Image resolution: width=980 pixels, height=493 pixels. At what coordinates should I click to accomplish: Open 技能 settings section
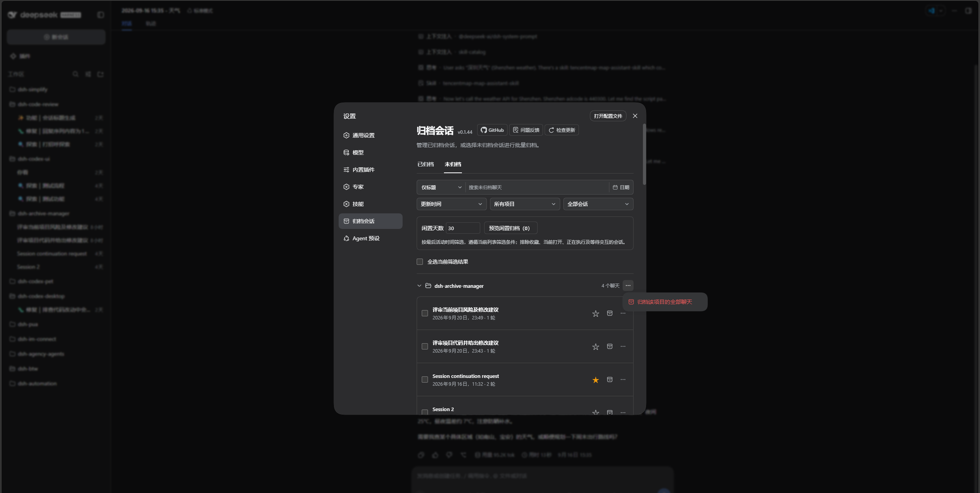[x=370, y=204]
